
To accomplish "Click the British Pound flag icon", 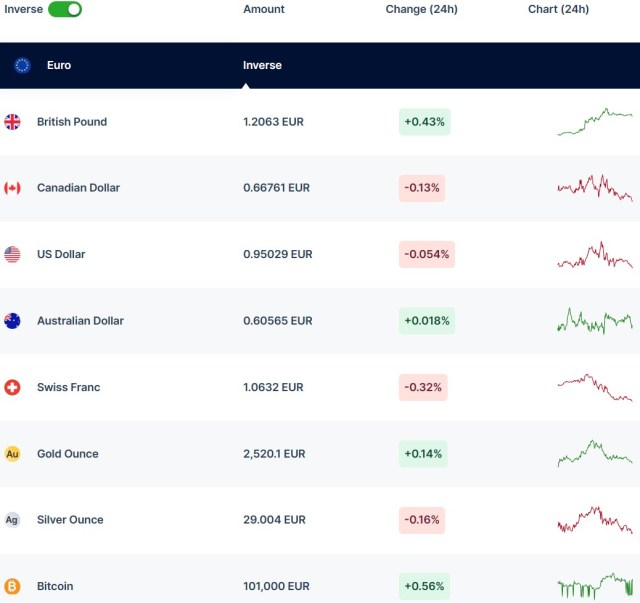I will click(x=12, y=122).
